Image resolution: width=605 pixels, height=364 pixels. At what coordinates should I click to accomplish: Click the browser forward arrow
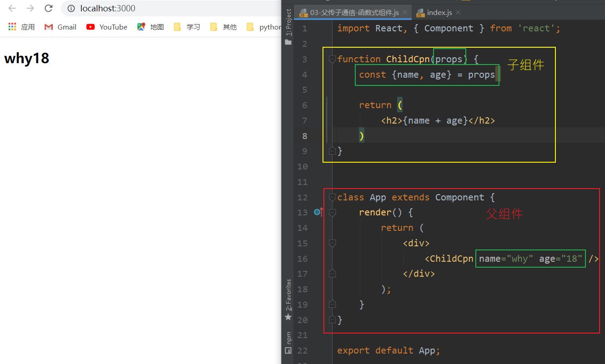click(30, 8)
